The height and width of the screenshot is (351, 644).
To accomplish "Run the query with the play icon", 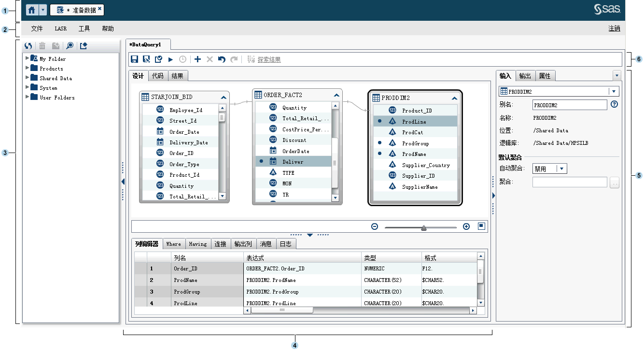I will (170, 59).
